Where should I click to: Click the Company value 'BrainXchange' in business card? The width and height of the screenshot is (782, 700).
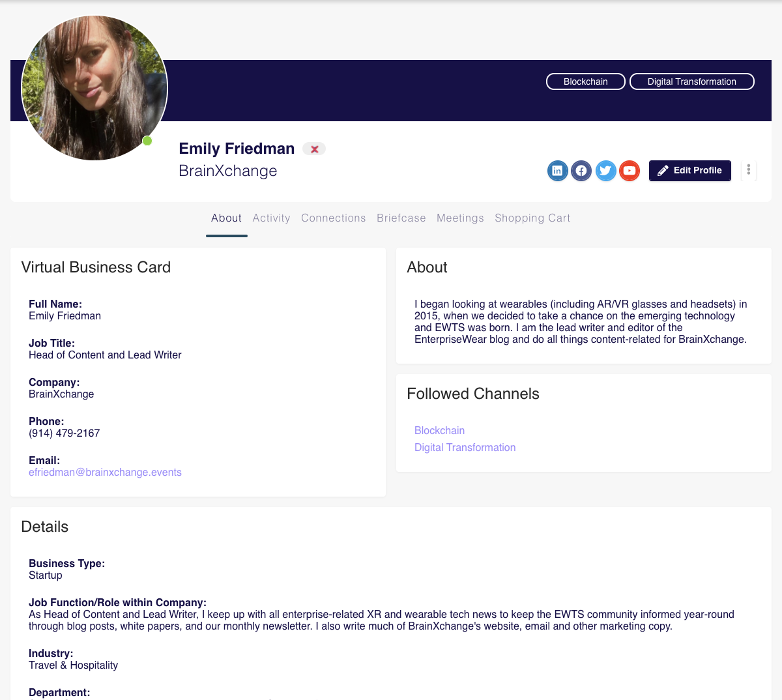click(61, 394)
